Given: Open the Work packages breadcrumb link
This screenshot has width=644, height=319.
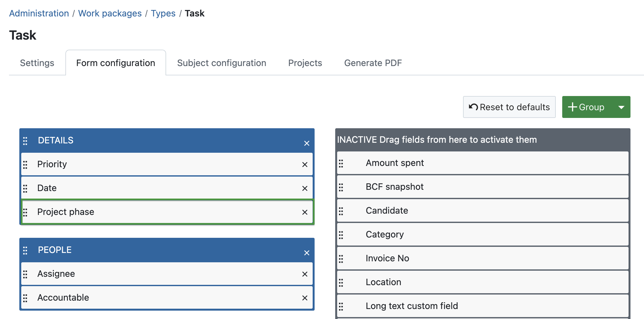Looking at the screenshot, I should tap(110, 13).
